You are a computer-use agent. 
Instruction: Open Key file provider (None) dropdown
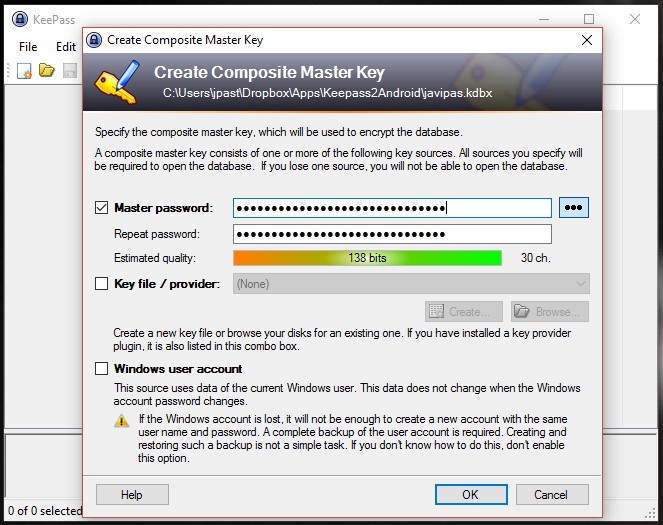point(411,284)
